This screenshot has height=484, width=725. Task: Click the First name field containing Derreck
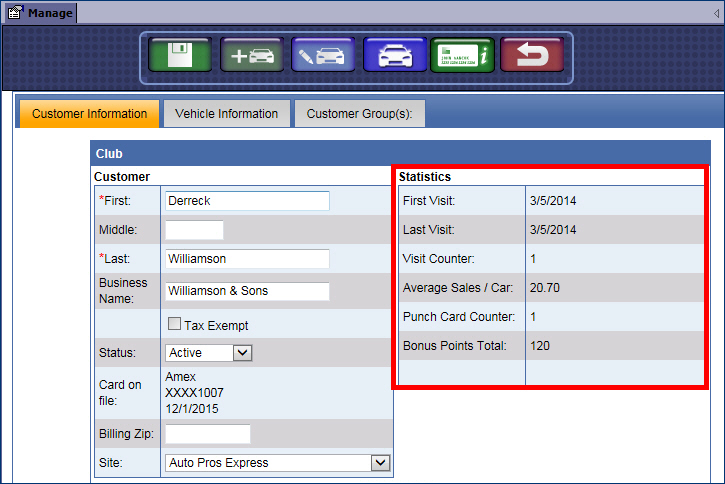click(246, 201)
